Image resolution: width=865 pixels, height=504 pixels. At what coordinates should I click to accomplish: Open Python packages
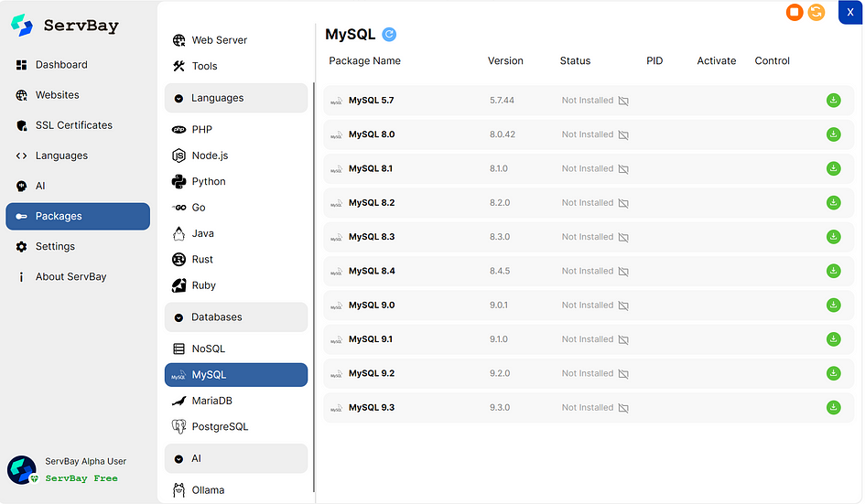(236, 181)
